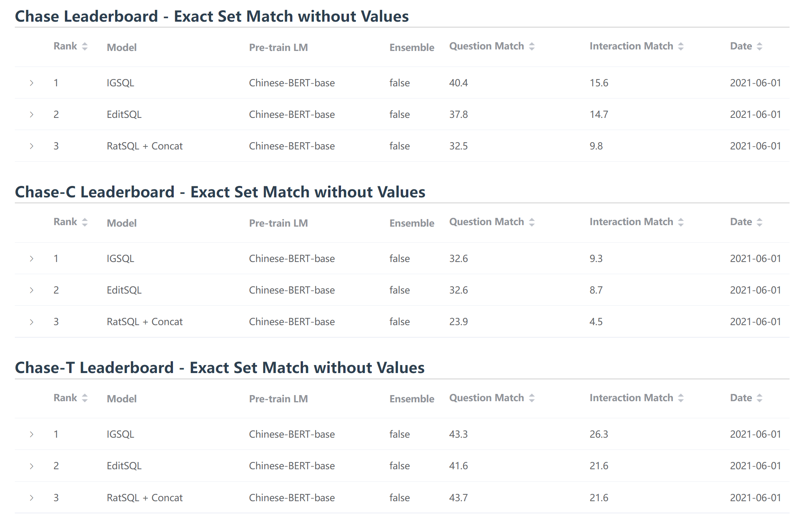
Task: Sort Chase-C leaderboard by Rank icon
Action: pyautogui.click(x=85, y=222)
